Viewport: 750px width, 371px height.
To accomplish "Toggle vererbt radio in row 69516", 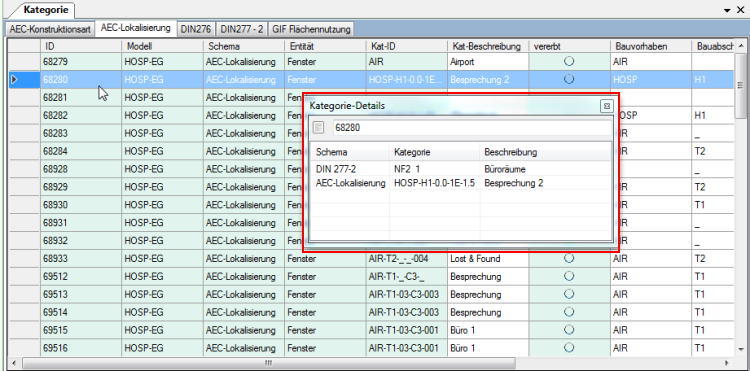I will (569, 348).
